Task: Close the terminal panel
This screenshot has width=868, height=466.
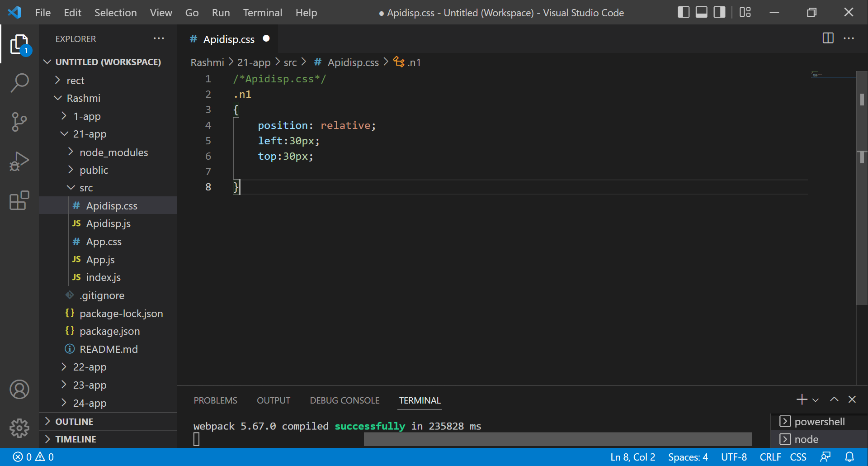Action: point(852,399)
